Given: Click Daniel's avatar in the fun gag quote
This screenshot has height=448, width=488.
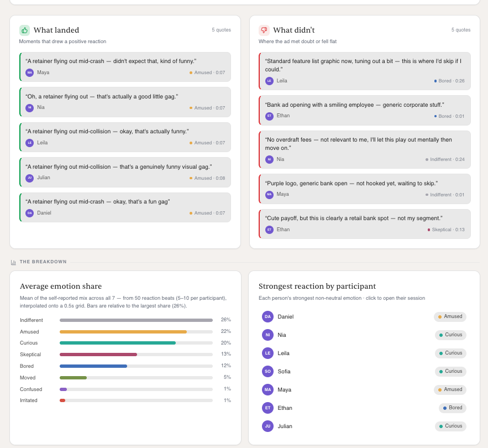Looking at the screenshot, I should pos(29,213).
